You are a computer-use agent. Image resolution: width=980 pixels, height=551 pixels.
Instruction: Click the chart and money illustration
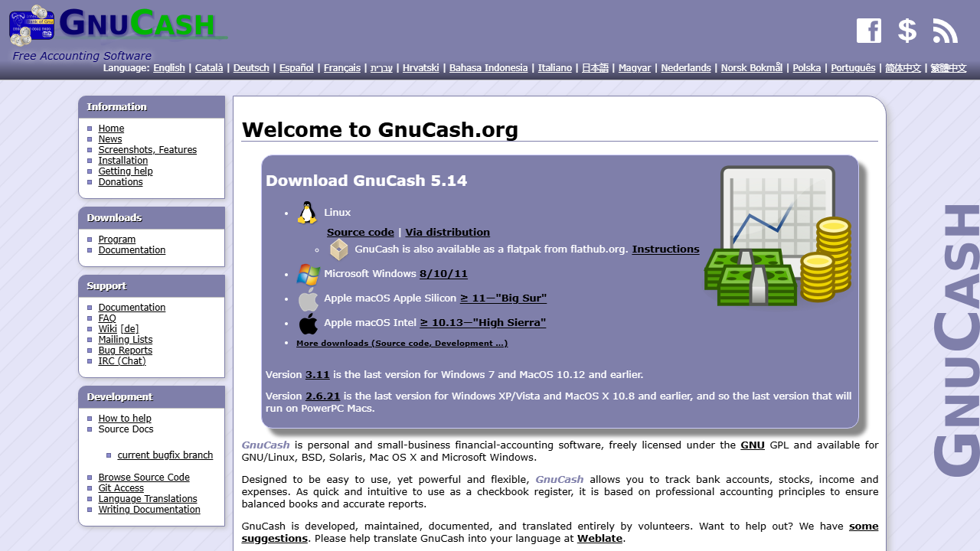point(778,235)
